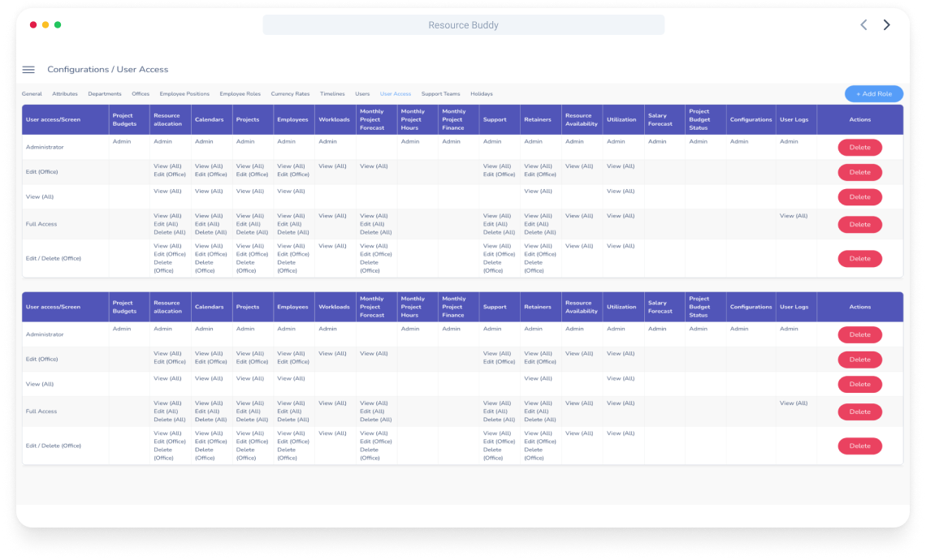
Task: Delete the View (All) role in second table
Action: click(859, 385)
